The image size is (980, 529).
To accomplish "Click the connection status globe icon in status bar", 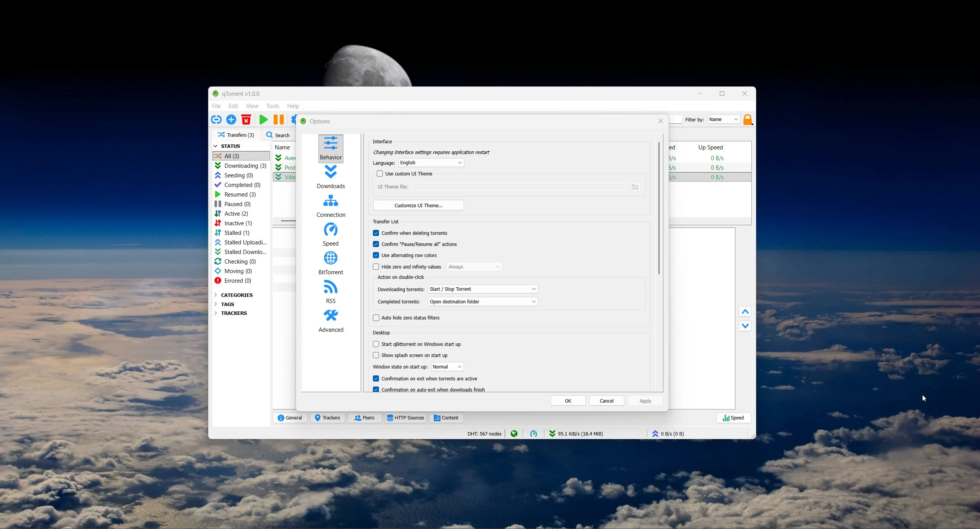I will 514,434.
